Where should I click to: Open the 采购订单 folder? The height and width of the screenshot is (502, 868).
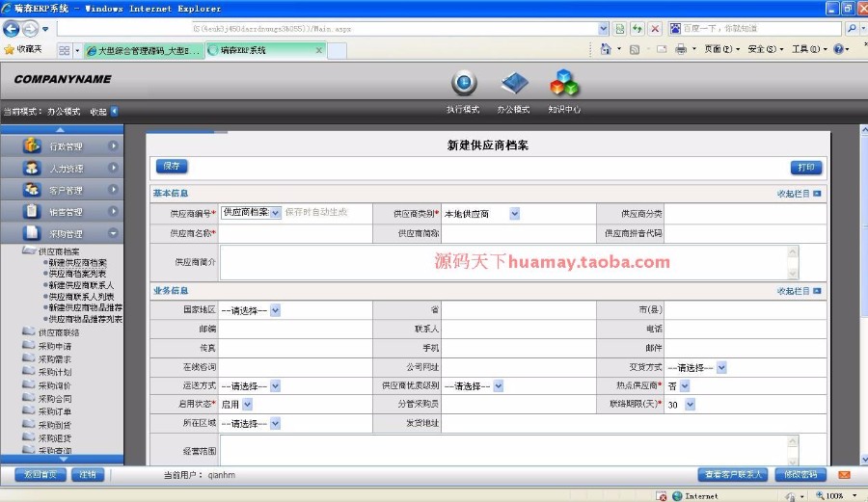47,411
